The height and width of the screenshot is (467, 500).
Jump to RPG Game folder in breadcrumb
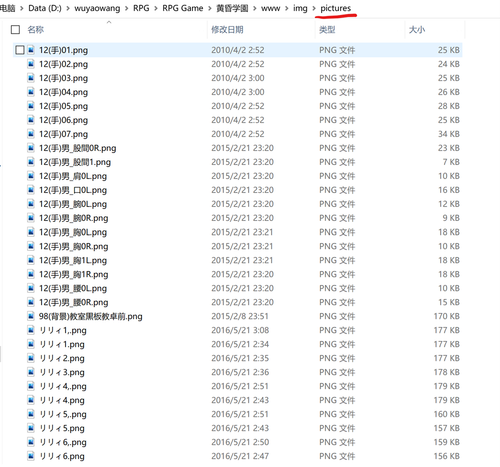click(x=183, y=8)
